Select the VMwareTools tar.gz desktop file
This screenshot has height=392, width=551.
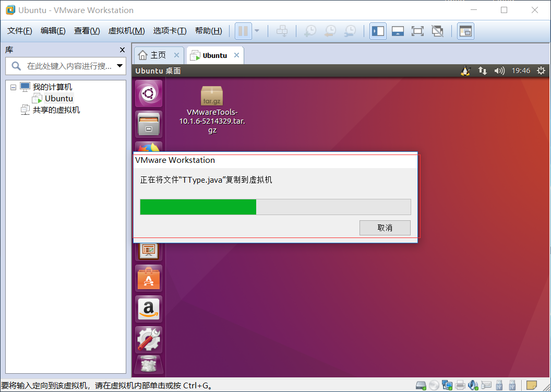(x=212, y=110)
